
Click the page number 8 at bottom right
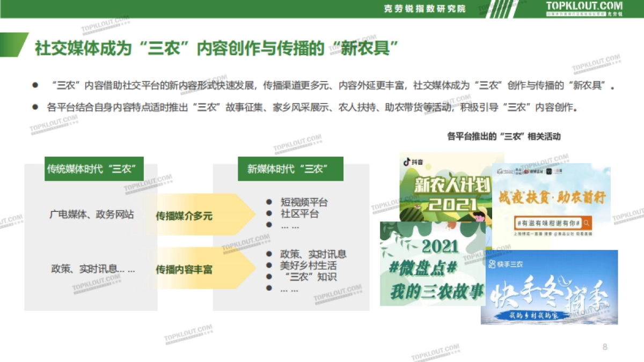604,347
